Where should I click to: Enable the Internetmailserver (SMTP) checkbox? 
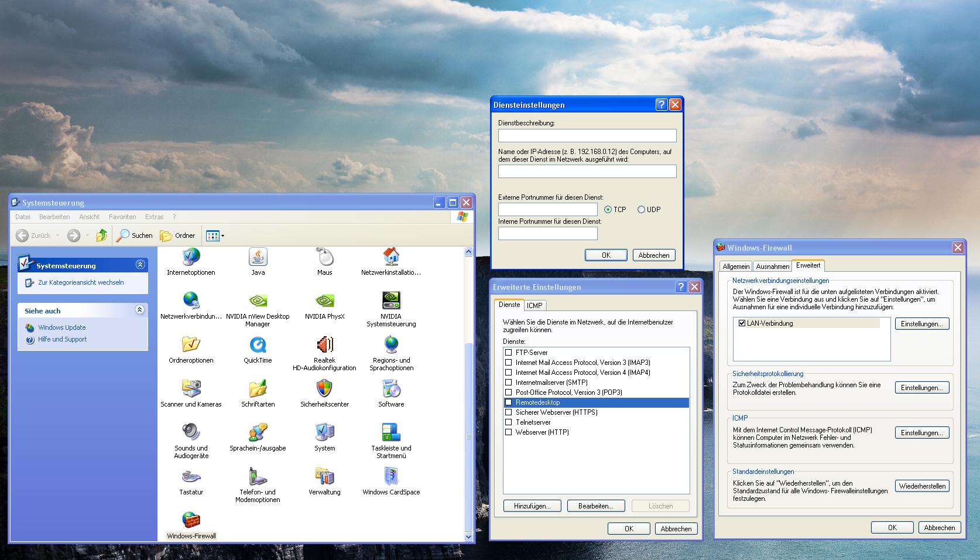[x=509, y=383]
